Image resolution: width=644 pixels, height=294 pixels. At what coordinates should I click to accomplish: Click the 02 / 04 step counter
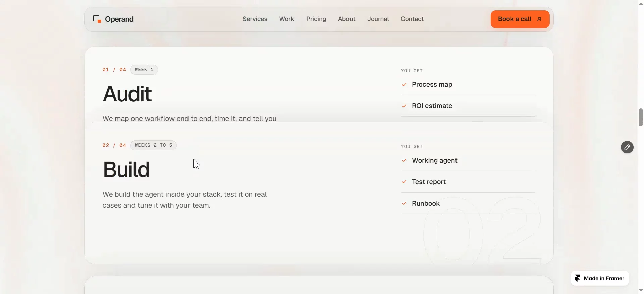[x=114, y=145]
